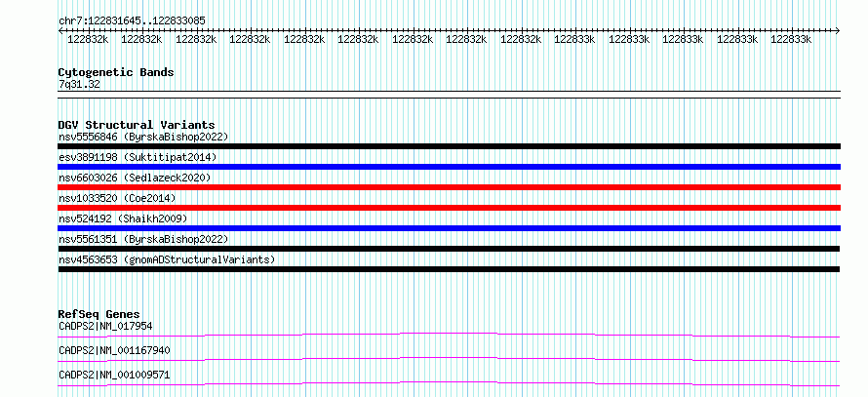Click the right arrowhead of the ruler
Image resolution: width=868 pixels, height=397 pixels.
click(x=838, y=31)
